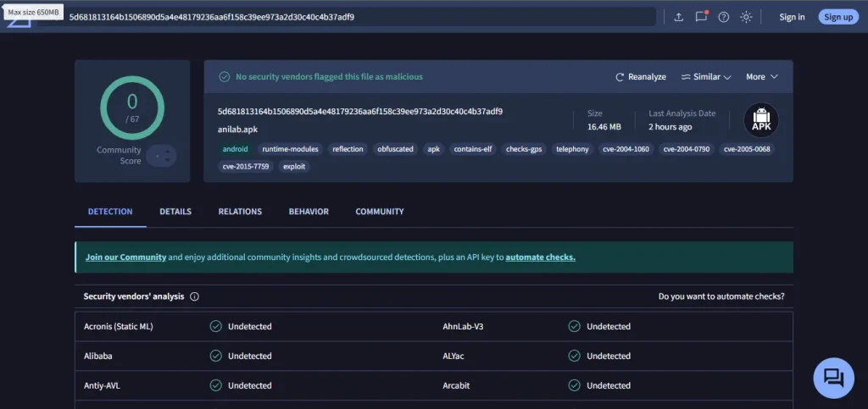The height and width of the screenshot is (409, 868).
Task: Open the chat bubble floating button
Action: 833,378
